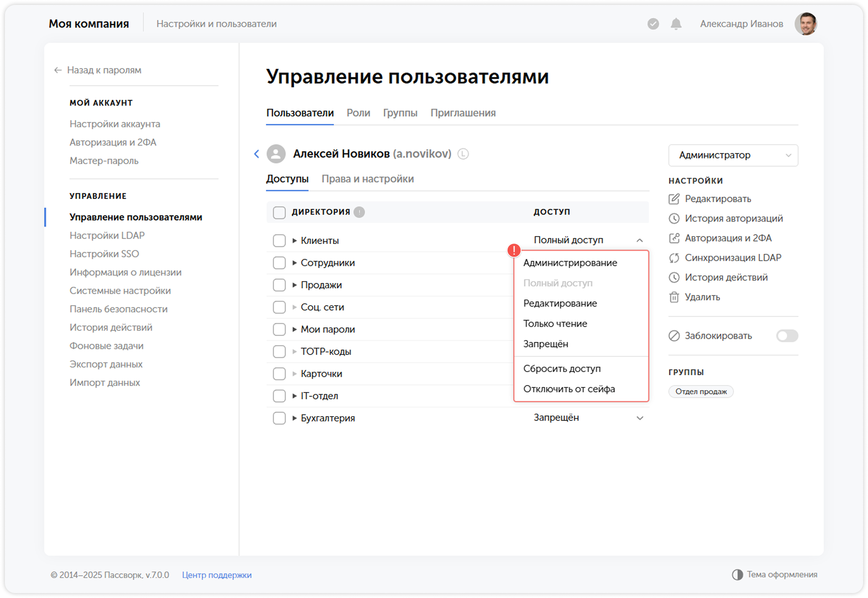The width and height of the screenshot is (868, 598).
Task: Click clock icon for История авторизаций
Action: [x=674, y=219]
